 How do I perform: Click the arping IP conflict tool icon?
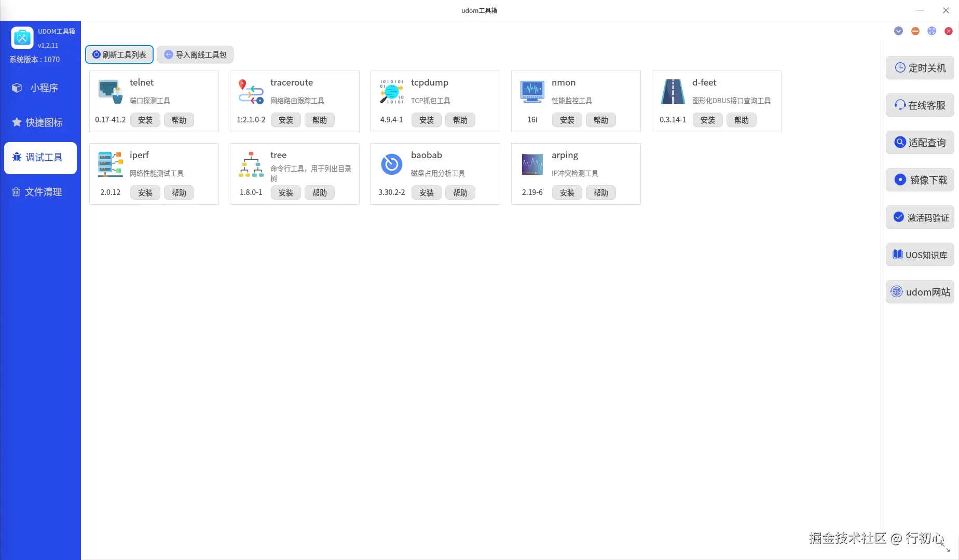(x=531, y=164)
